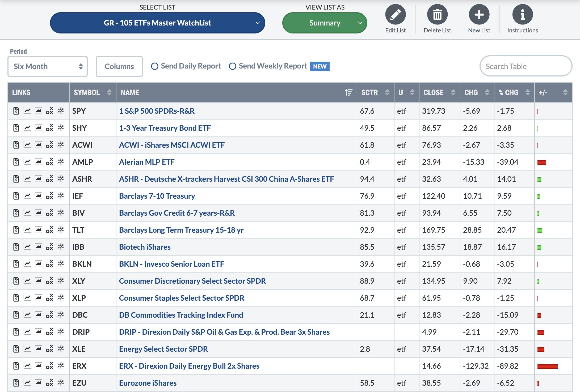Enable Send Weekly Report option

coord(233,66)
